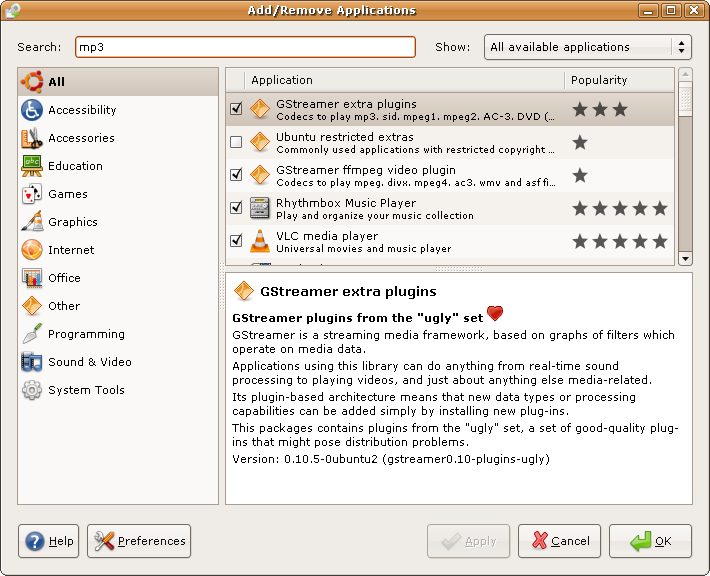Click the Rhythmbox Music Player icon
The width and height of the screenshot is (710, 576).
coord(260,208)
